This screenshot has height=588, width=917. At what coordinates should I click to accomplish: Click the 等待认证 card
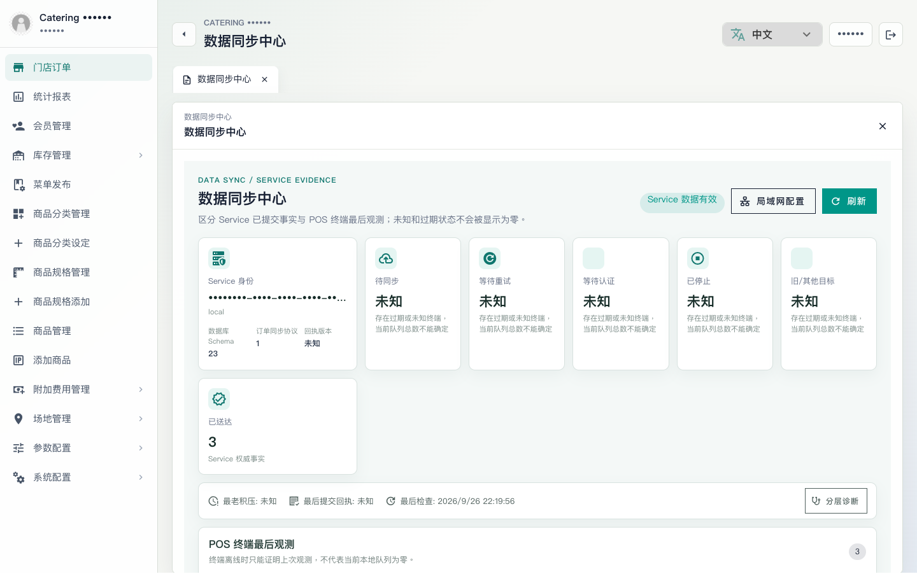point(621,304)
